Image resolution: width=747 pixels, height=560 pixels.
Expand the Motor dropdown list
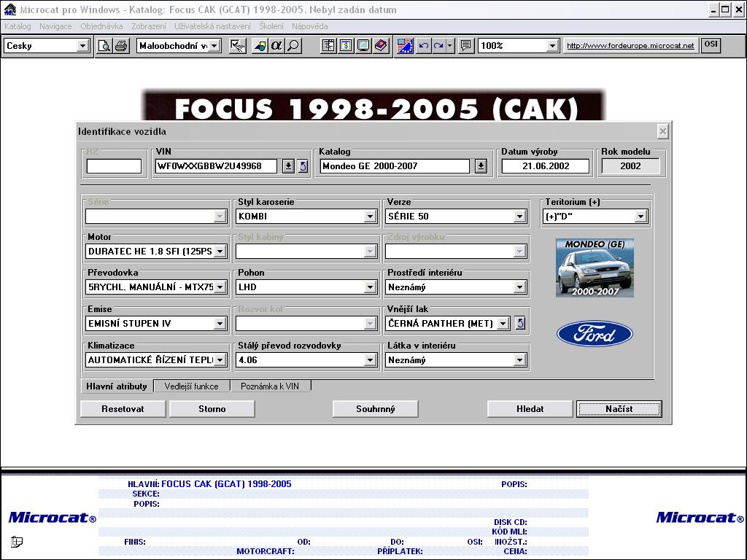click(x=220, y=252)
